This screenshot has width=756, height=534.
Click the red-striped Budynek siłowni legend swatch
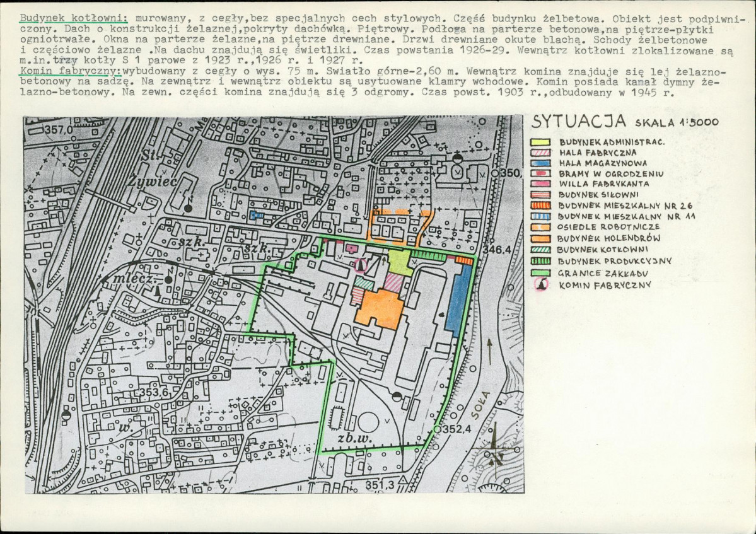click(x=540, y=195)
